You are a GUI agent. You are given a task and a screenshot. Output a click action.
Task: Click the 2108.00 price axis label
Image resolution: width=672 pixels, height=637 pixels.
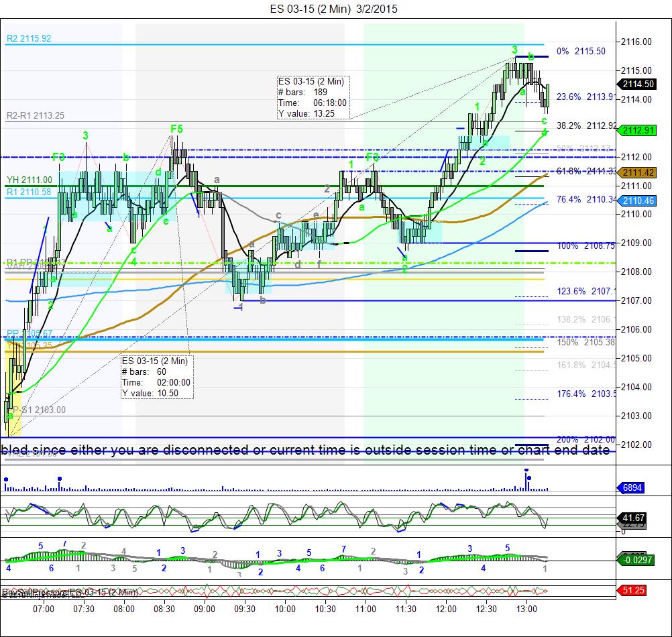(x=636, y=272)
